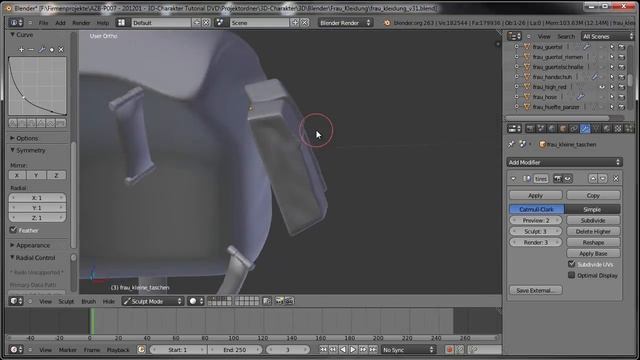Image resolution: width=640 pixels, height=360 pixels.
Task: Expand the Options panel
Action: click(13, 138)
